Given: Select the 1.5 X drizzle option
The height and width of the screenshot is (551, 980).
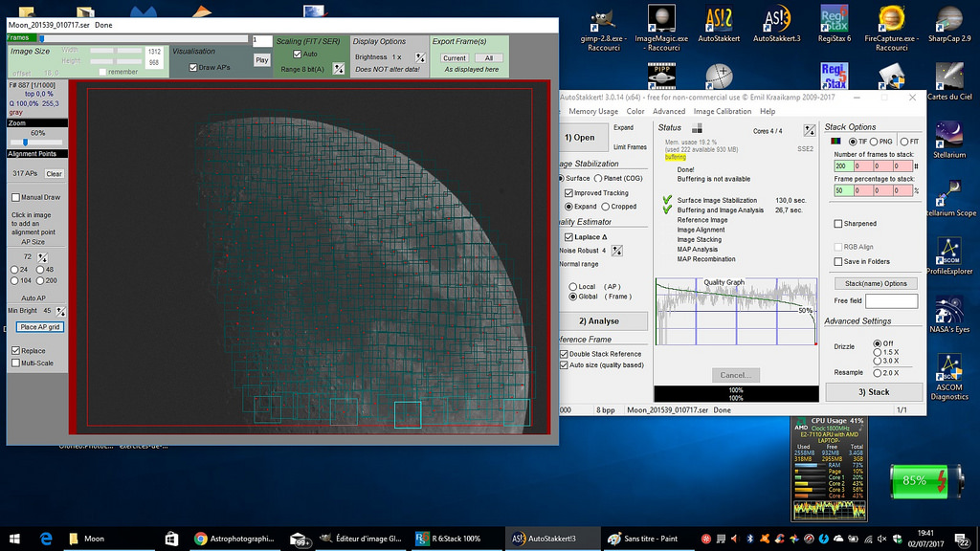Looking at the screenshot, I should (879, 352).
